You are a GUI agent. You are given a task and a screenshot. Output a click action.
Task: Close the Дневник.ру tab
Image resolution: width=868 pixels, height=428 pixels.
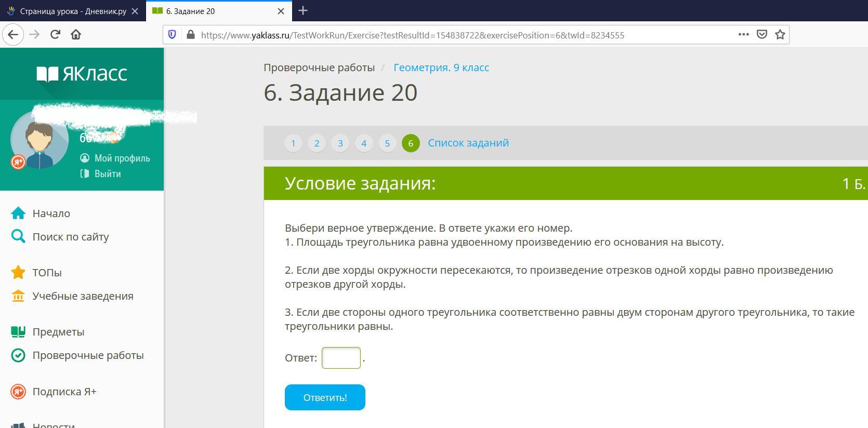point(135,11)
